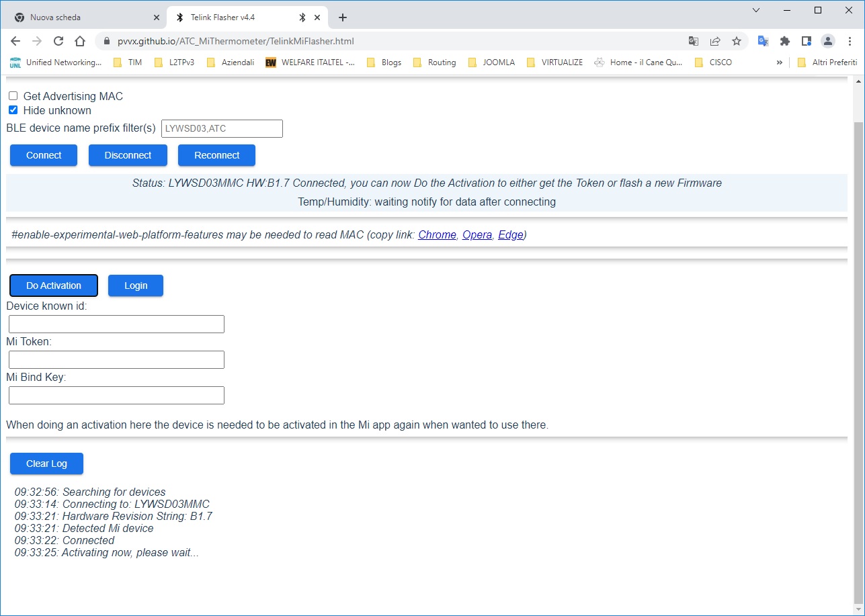Open Routing bookmark folder
Viewport: 865px width, 616px height.
tap(434, 62)
